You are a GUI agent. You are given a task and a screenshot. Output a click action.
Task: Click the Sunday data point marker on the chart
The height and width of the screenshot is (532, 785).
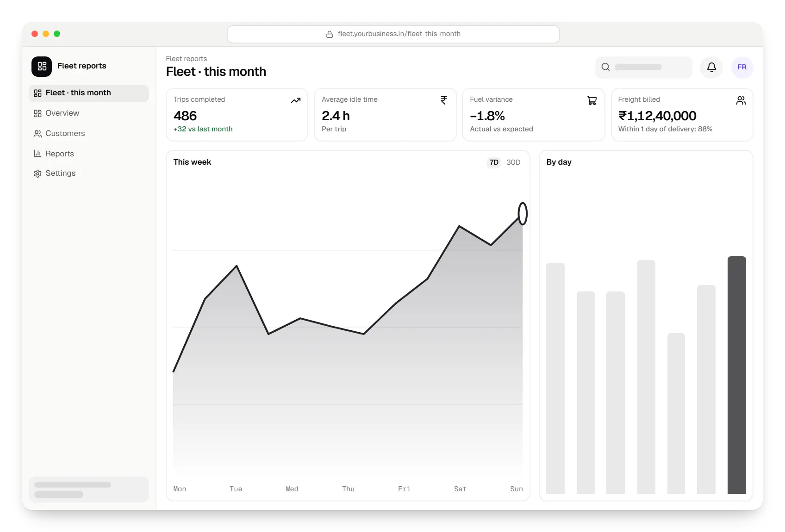click(523, 214)
